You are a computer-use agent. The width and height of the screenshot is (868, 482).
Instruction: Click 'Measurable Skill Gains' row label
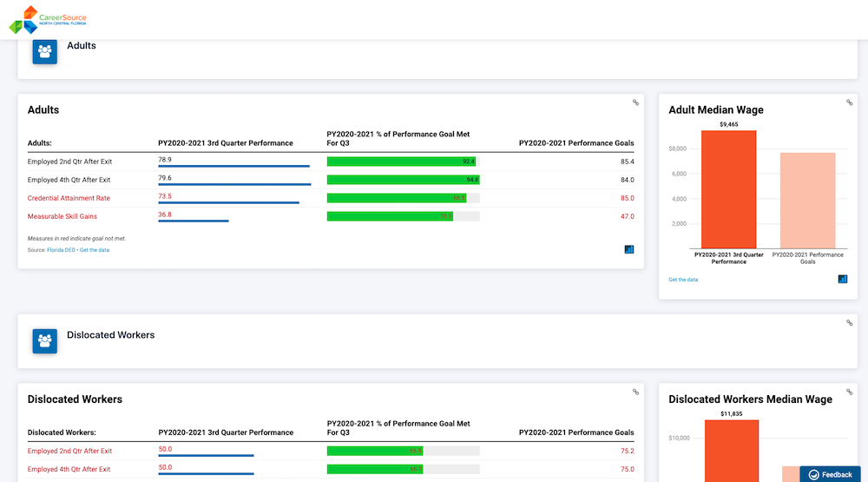[62, 216]
